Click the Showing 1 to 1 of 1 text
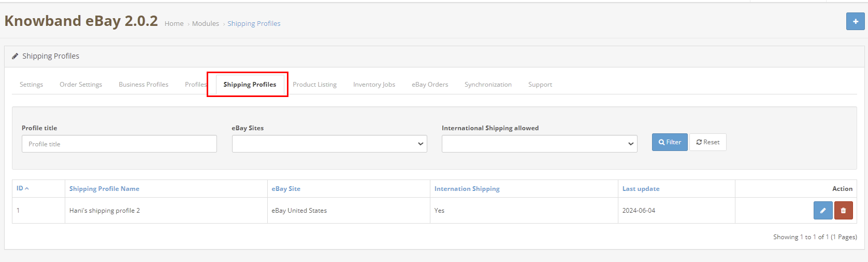This screenshot has height=262, width=868. point(815,237)
